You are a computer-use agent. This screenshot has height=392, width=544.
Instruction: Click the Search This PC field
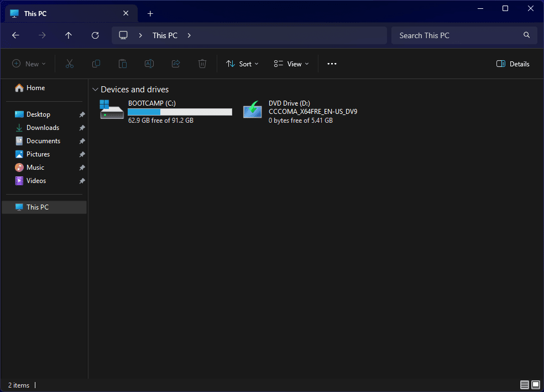tap(458, 35)
